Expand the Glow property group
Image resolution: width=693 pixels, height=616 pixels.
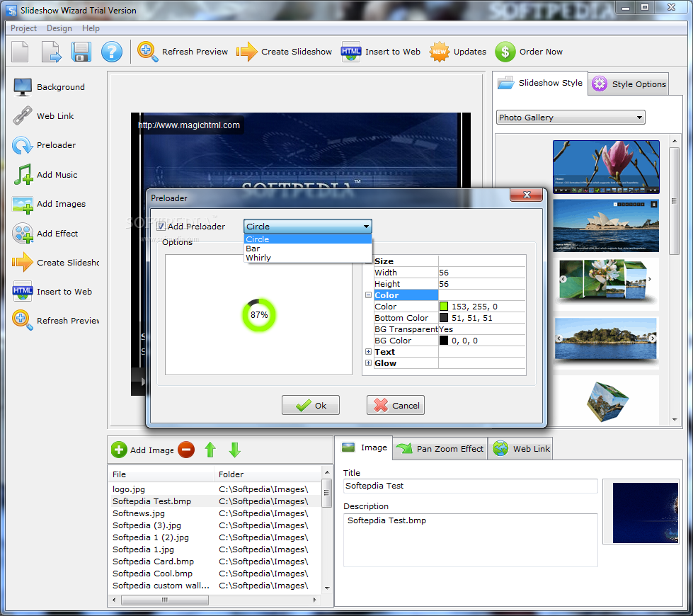pyautogui.click(x=368, y=363)
